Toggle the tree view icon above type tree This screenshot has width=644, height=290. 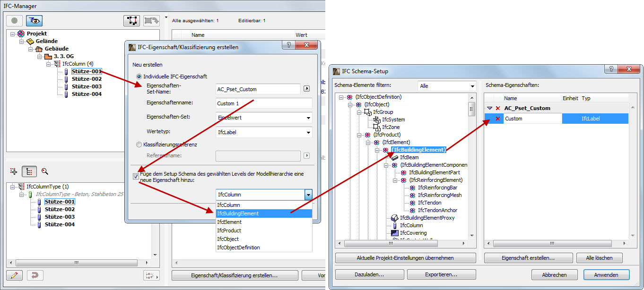(29, 171)
